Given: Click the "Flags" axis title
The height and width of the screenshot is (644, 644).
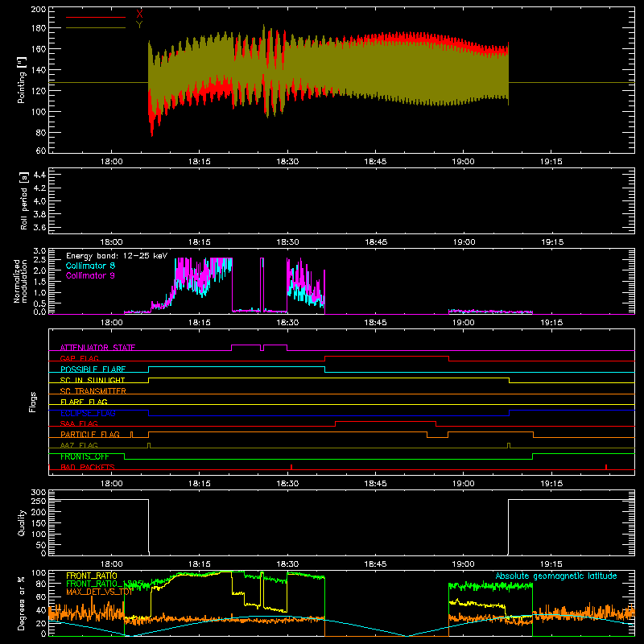Looking at the screenshot, I should point(32,402).
